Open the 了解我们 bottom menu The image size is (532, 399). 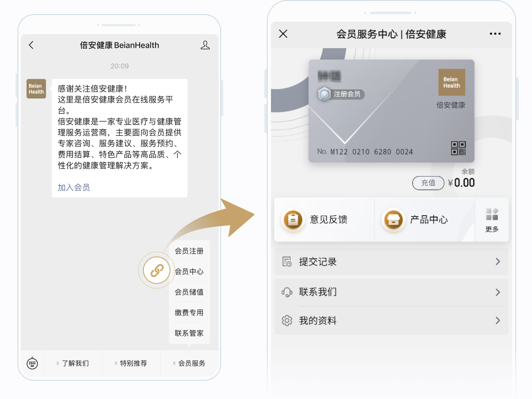click(73, 363)
